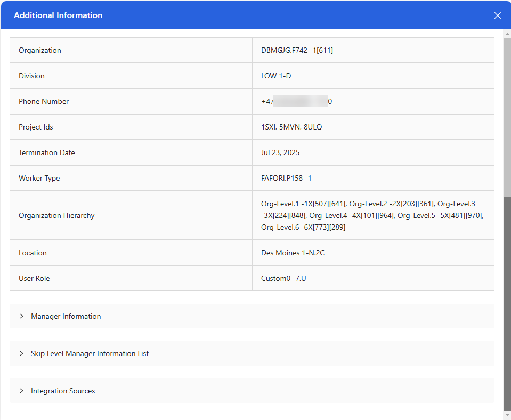
Task: Click the scrollbar down arrow
Action: pyautogui.click(x=507, y=415)
